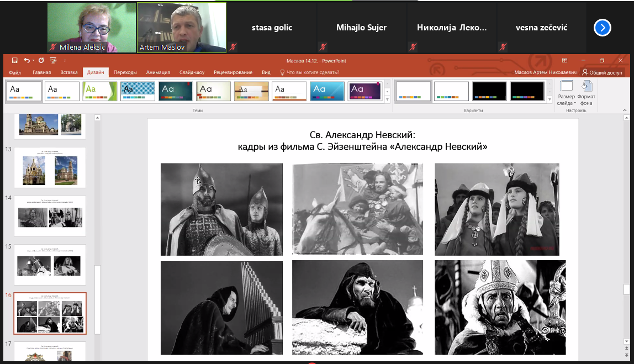Select slide 15 thumbnail
Image resolution: width=634 pixels, height=364 pixels.
click(x=50, y=265)
